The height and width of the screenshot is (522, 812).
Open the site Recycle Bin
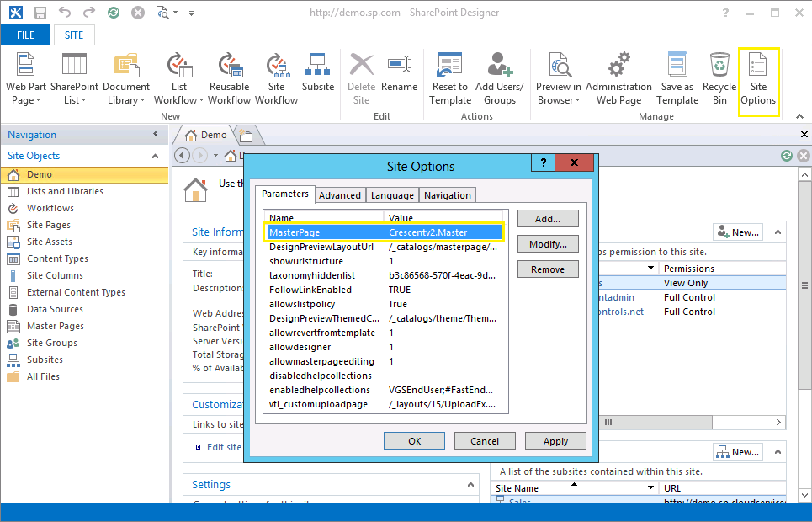[x=719, y=79]
